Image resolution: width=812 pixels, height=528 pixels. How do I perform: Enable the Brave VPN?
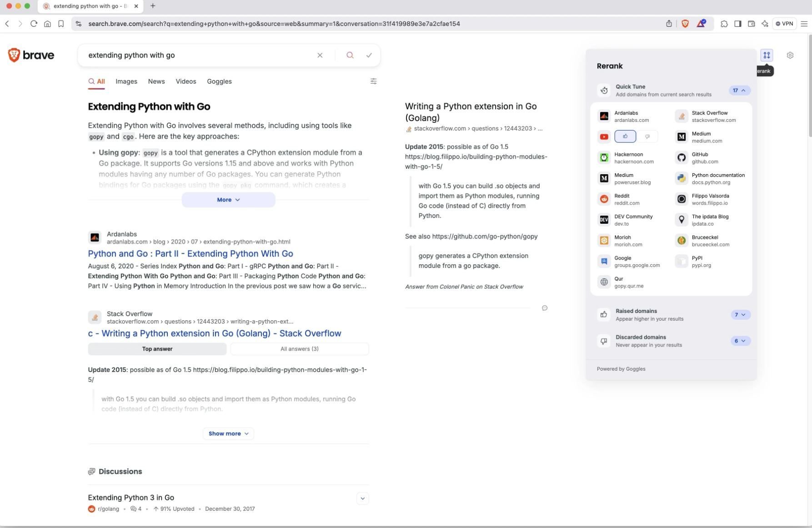pyautogui.click(x=785, y=24)
